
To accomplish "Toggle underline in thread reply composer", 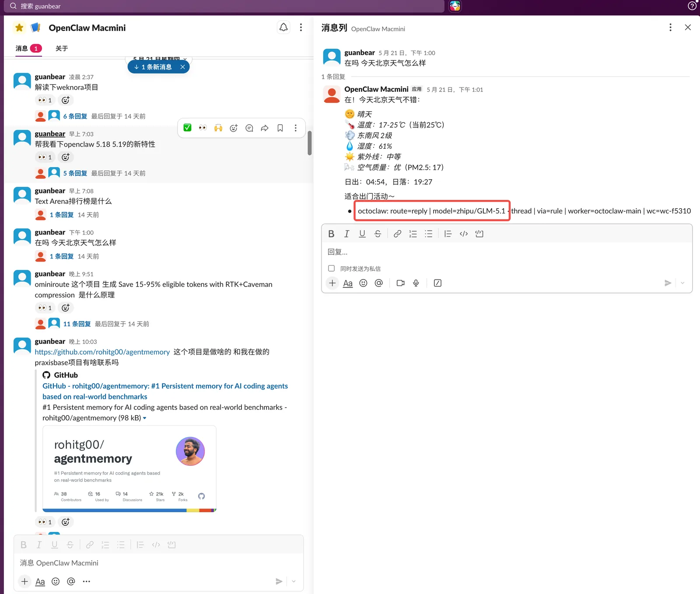I will pyautogui.click(x=362, y=234).
